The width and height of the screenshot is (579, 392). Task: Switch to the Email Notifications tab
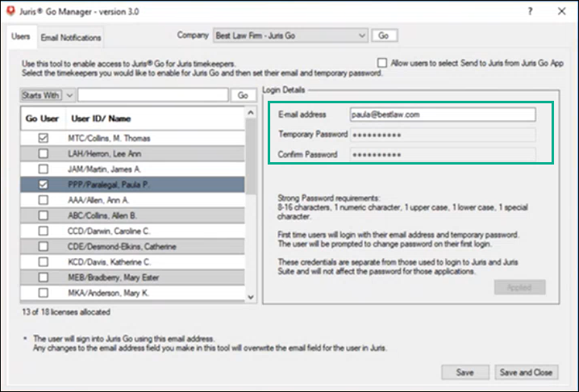[x=71, y=38]
